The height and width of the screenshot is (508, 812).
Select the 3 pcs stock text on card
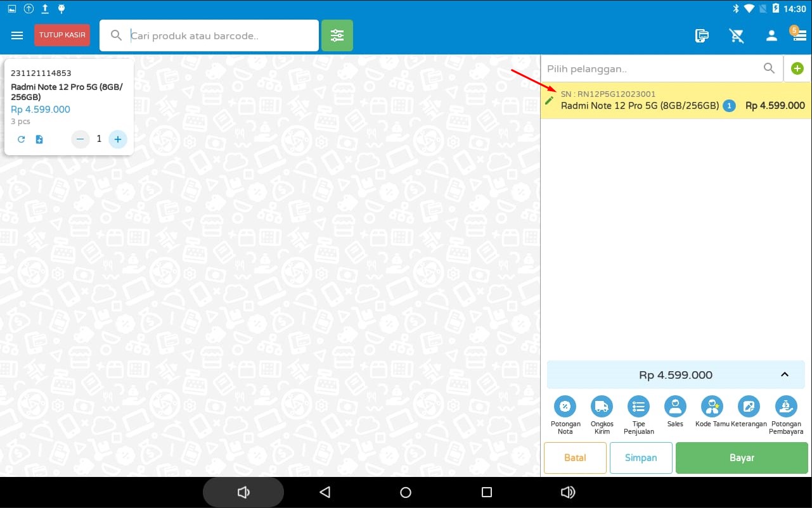click(20, 122)
